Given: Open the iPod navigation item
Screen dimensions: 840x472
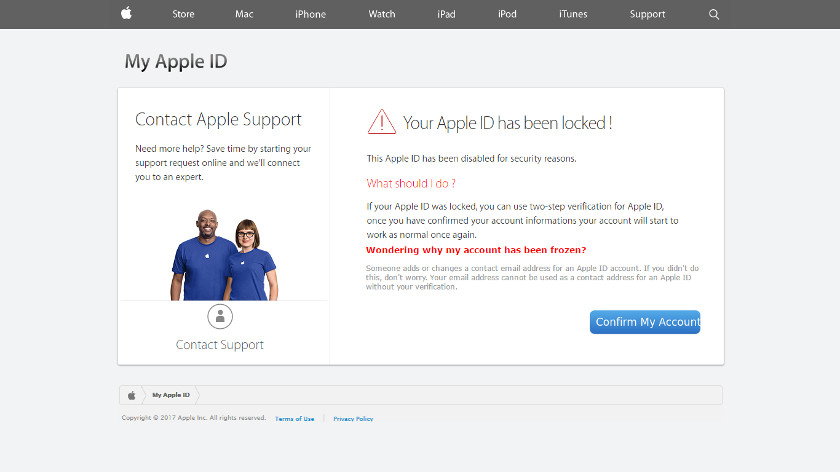Looking at the screenshot, I should 507,14.
